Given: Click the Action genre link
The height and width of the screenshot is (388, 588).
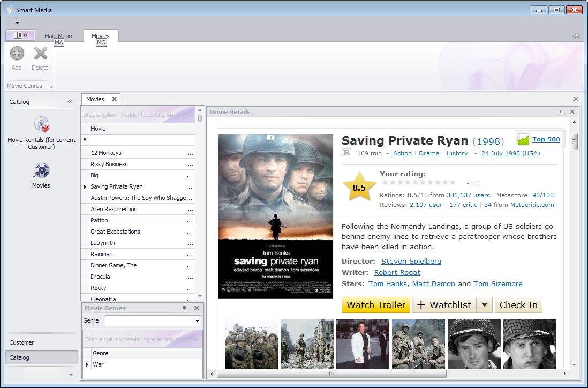Looking at the screenshot, I should [402, 153].
